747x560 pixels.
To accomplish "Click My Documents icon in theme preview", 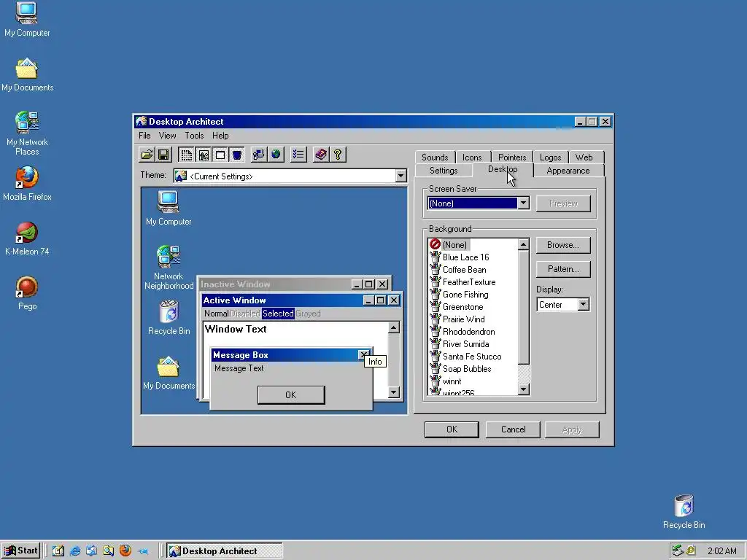I will [x=169, y=373].
